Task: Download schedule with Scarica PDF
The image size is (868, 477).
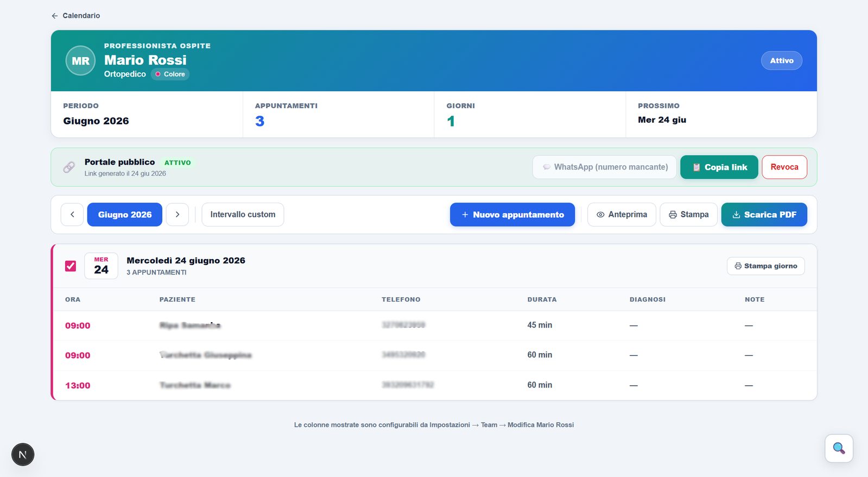Action: click(x=764, y=215)
